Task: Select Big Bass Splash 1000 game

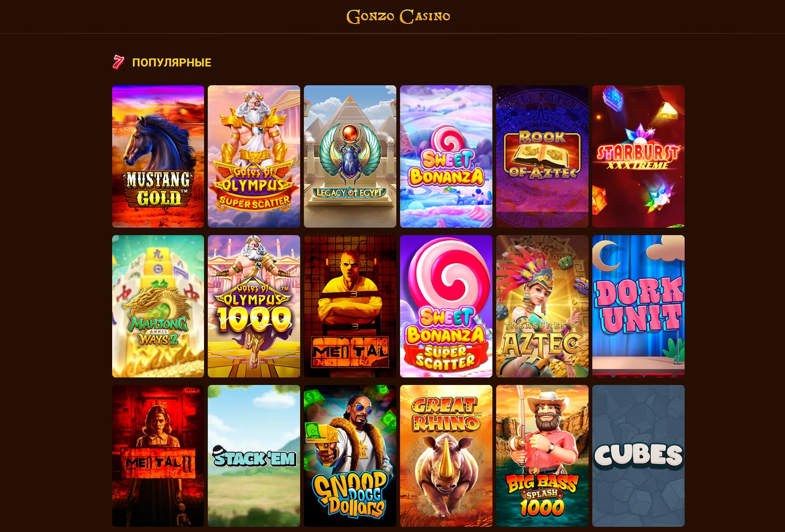Action: (542, 456)
